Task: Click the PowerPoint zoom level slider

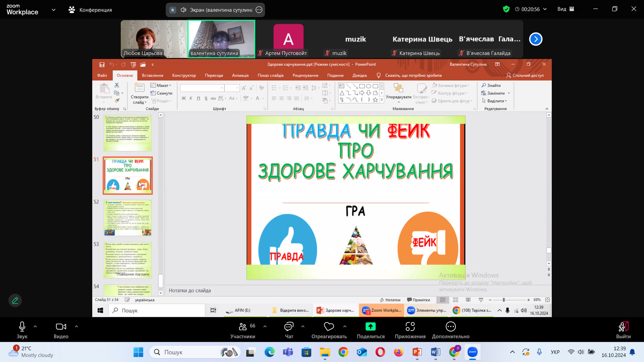Action: click(504, 300)
